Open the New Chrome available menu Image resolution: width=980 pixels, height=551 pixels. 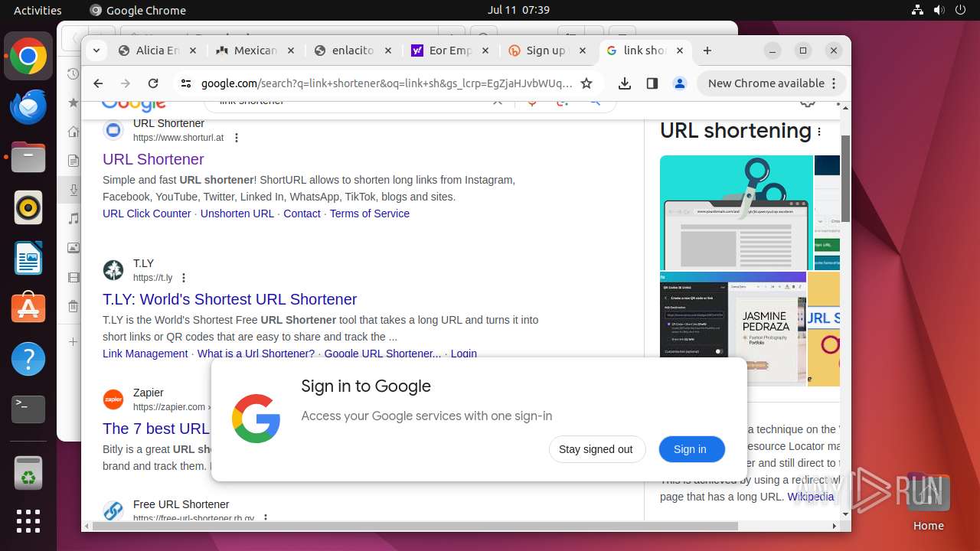point(772,83)
